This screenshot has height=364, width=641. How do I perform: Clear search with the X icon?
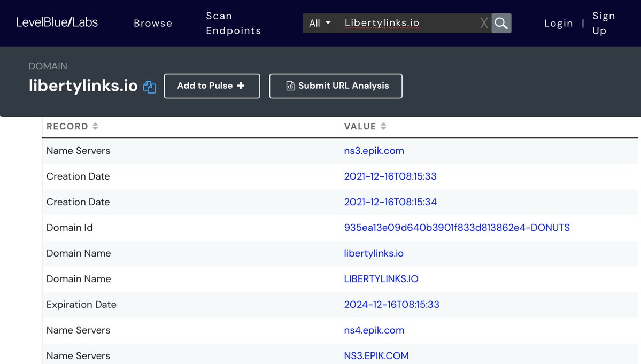point(484,23)
